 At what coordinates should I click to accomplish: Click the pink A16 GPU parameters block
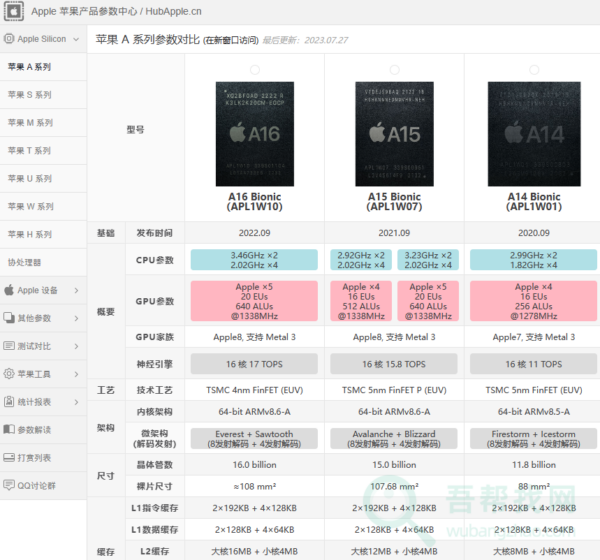tap(254, 302)
